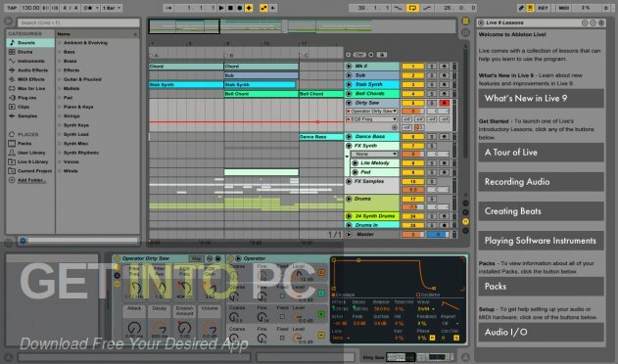
Task: Click the TAP tempo button
Action: [x=12, y=8]
